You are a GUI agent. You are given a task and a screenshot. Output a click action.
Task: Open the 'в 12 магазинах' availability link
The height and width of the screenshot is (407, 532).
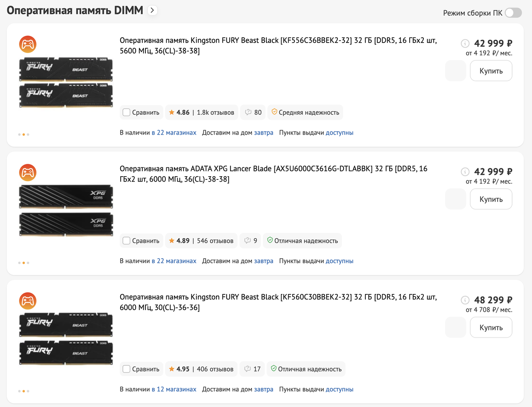(174, 389)
